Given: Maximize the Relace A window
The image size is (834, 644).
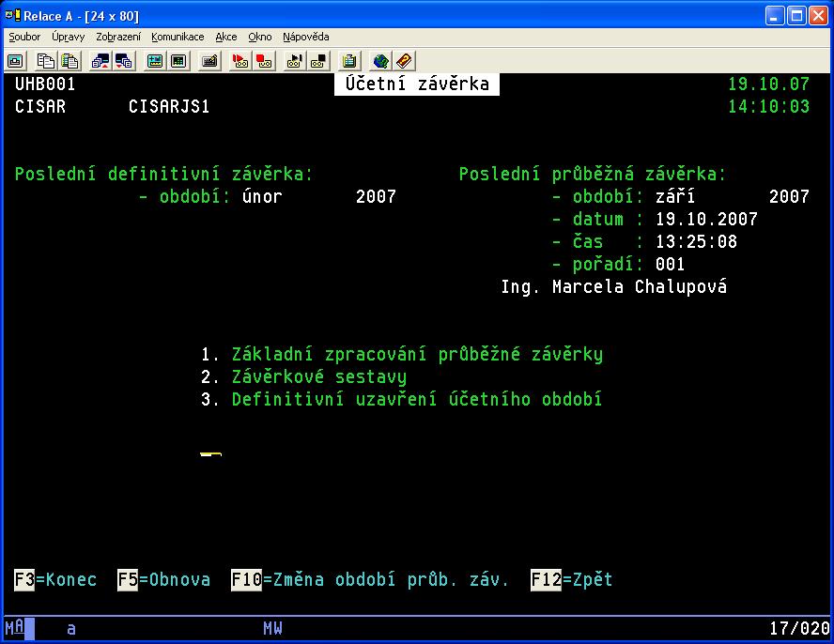Looking at the screenshot, I should 796,15.
